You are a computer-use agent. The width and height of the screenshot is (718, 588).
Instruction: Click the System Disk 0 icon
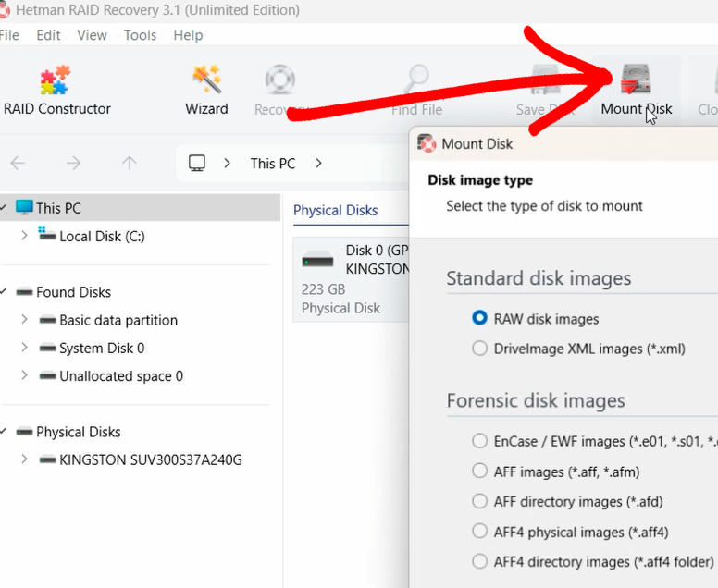(47, 348)
